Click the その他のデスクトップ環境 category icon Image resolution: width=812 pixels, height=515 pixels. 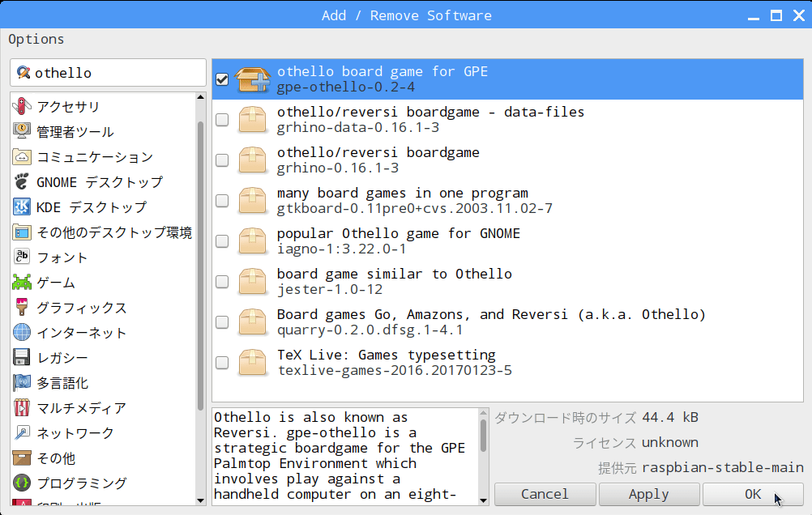pos(22,232)
